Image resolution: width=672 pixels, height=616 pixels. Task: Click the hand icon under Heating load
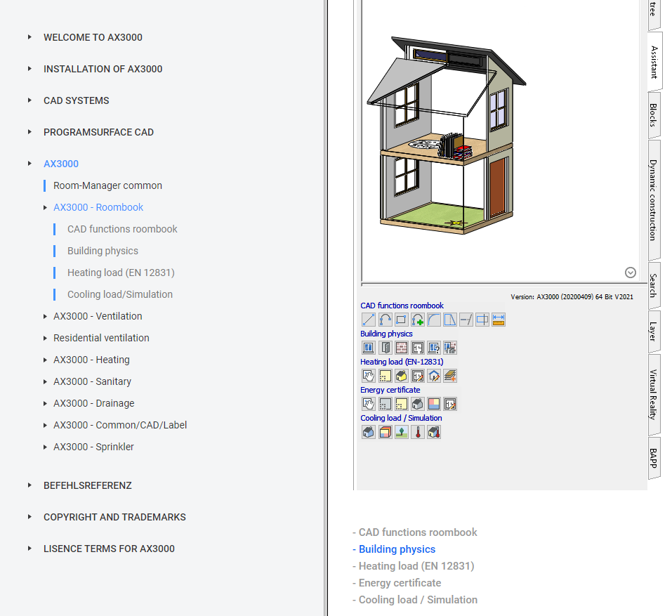pyautogui.click(x=369, y=376)
